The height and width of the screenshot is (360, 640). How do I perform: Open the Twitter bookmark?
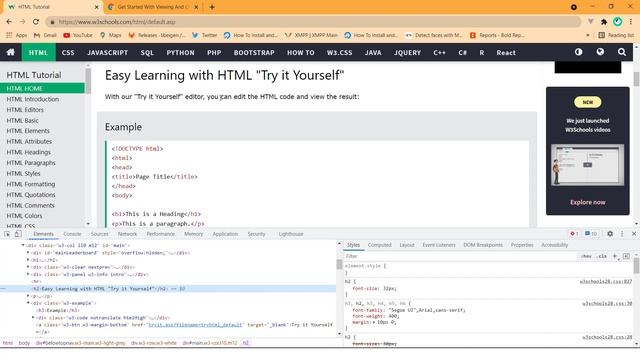pos(204,36)
